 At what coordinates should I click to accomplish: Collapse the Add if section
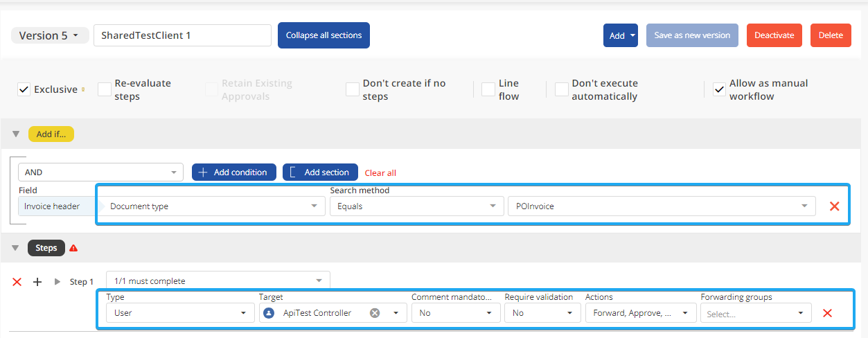click(16, 134)
